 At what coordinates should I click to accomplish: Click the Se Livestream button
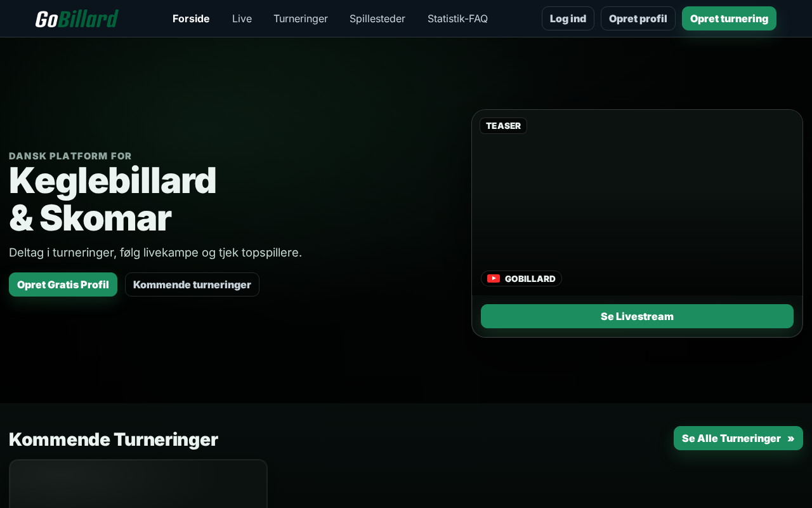coord(637,316)
